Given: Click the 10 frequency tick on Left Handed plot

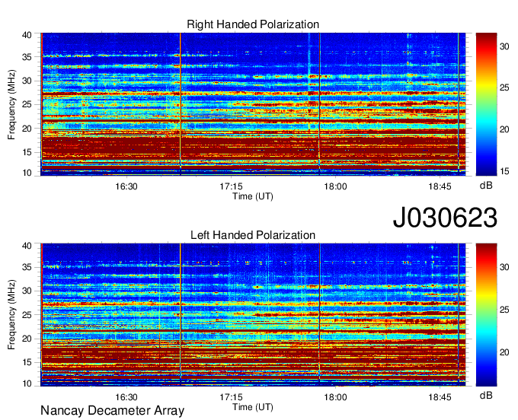Looking at the screenshot, I should pos(27,383).
